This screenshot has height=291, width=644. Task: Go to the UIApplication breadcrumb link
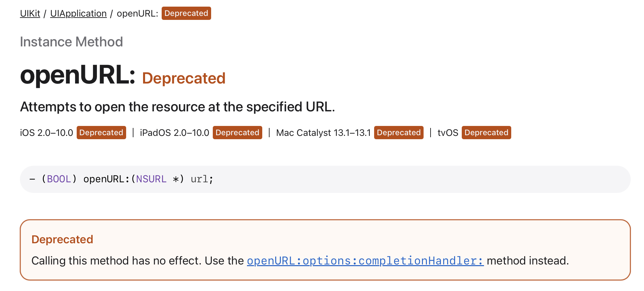(78, 14)
